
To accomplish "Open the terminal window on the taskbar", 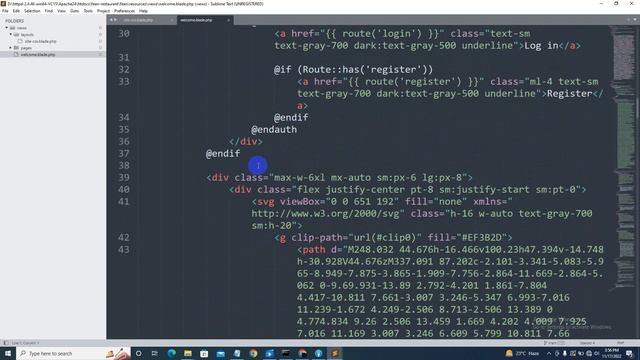I will 286,353.
